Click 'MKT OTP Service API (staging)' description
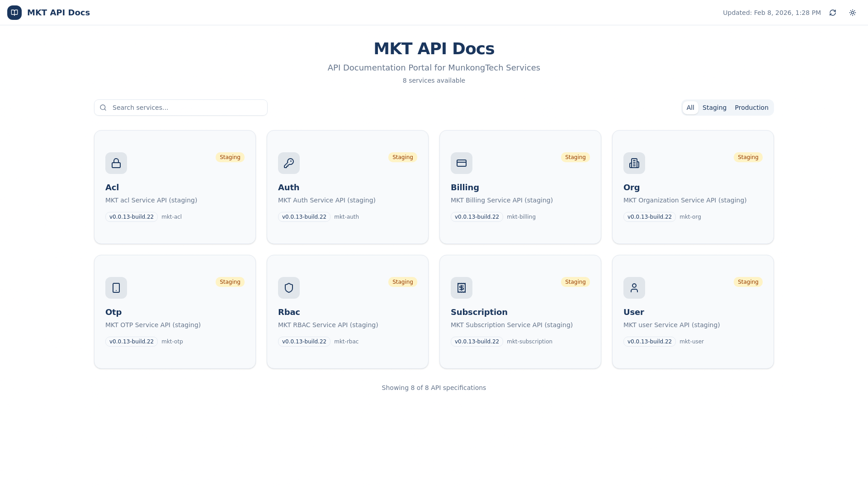This screenshot has height=488, width=868. [153, 325]
